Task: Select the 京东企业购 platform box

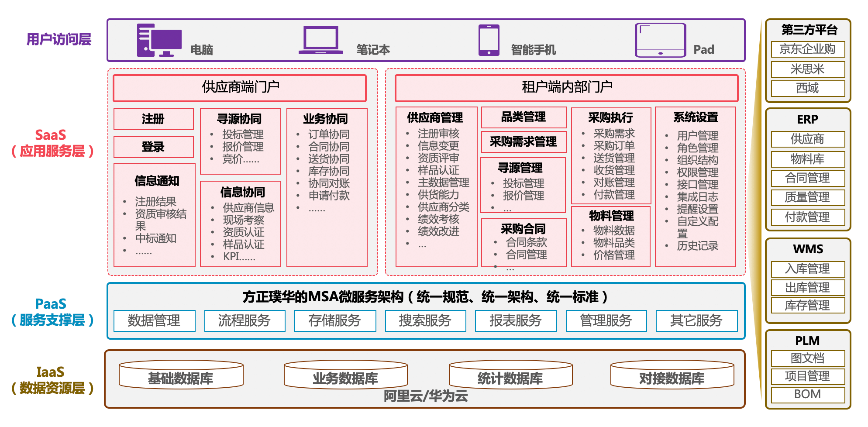Action: (807, 49)
